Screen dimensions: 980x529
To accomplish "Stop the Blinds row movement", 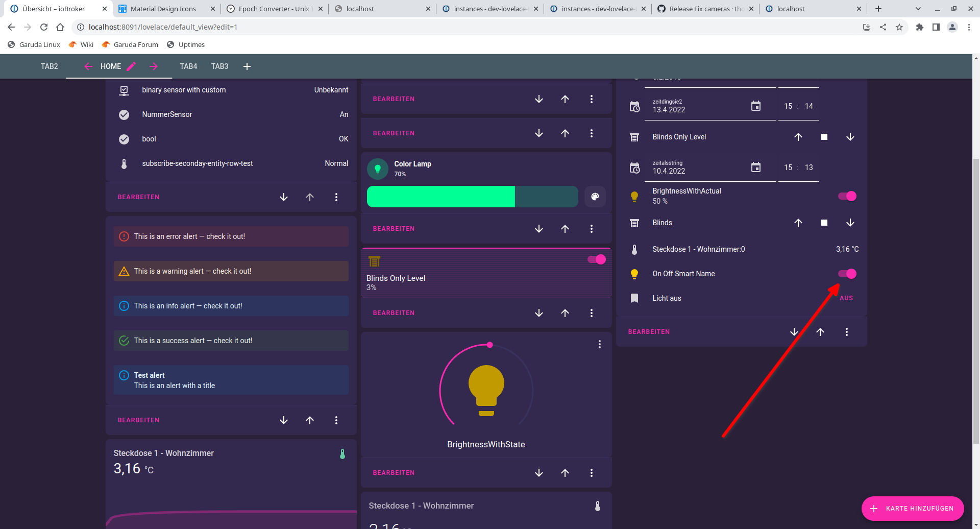I will point(824,223).
